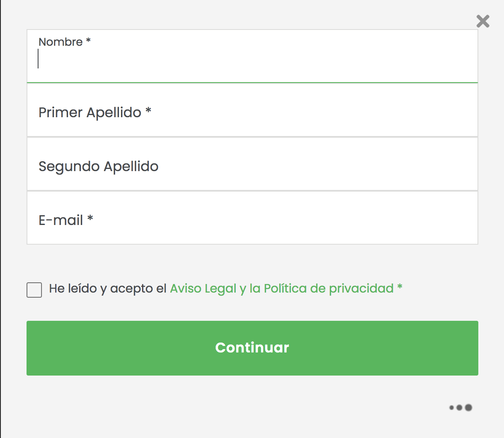The image size is (504, 438).
Task: Click the middle dot of the three-dot indicator
Action: pyautogui.click(x=460, y=408)
